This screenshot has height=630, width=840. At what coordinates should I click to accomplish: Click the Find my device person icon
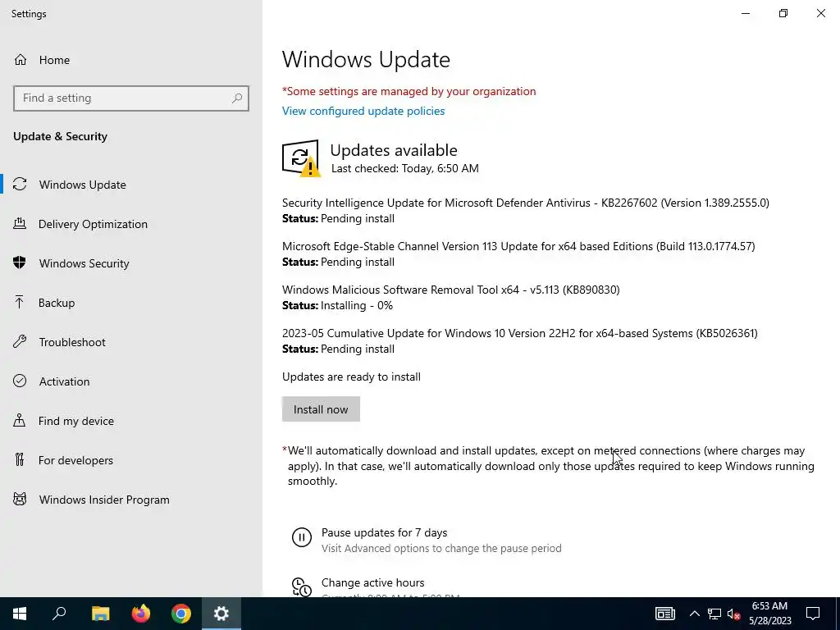20,420
